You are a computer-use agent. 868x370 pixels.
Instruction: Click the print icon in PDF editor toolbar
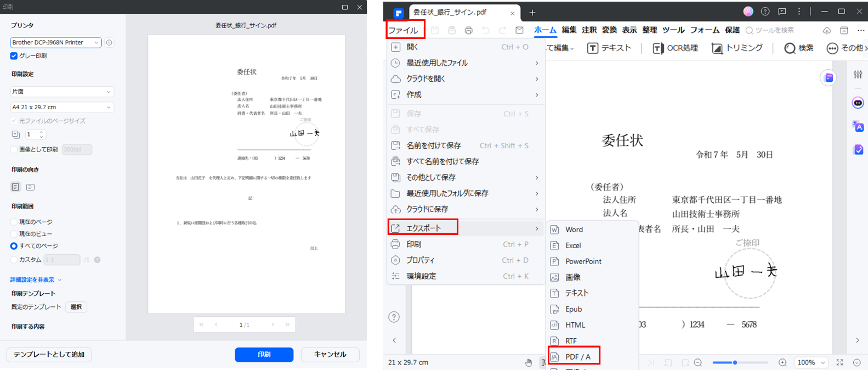[468, 31]
